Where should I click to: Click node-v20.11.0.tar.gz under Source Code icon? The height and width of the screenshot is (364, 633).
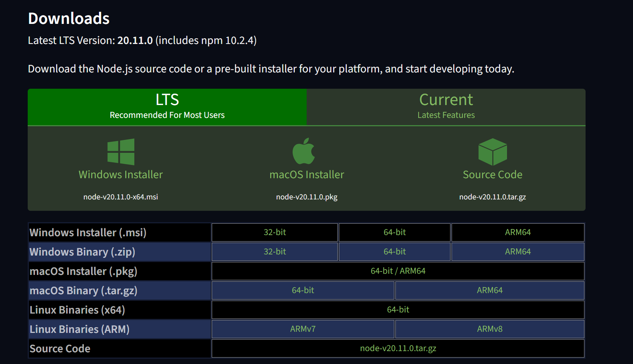coord(493,197)
